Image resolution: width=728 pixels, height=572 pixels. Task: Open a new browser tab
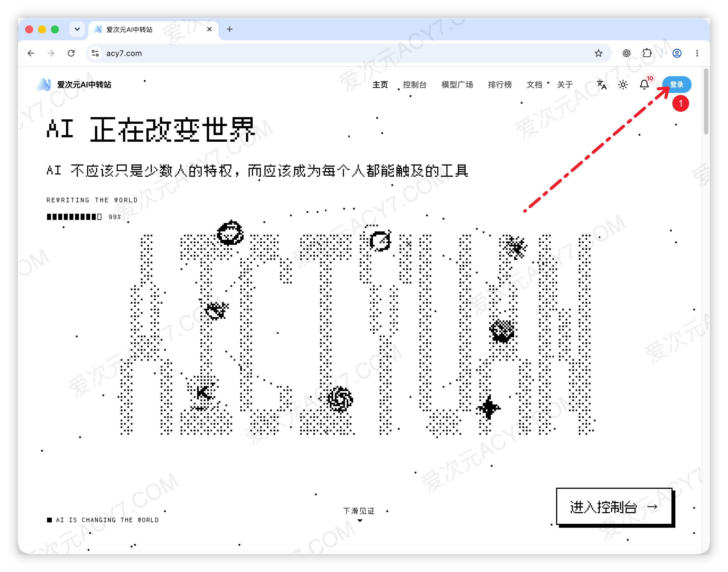pyautogui.click(x=230, y=29)
